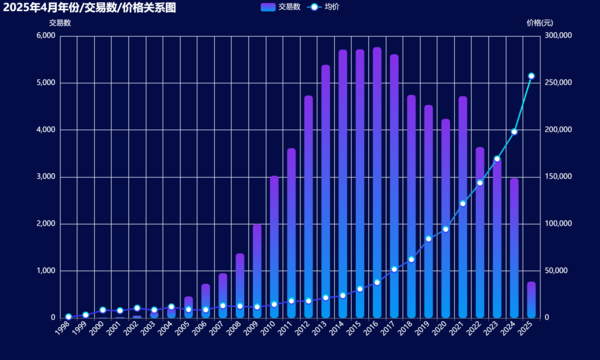Select the 2017 bar

[394, 186]
